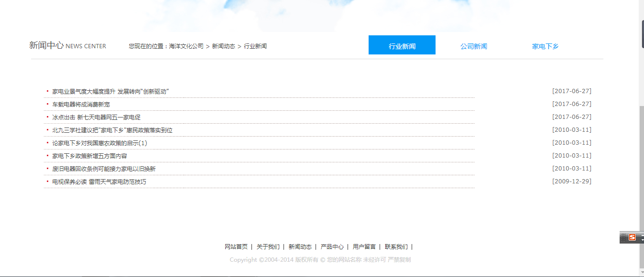Click 海洋文化公司 in the breadcrumb
644x277 pixels.
pyautogui.click(x=186, y=46)
